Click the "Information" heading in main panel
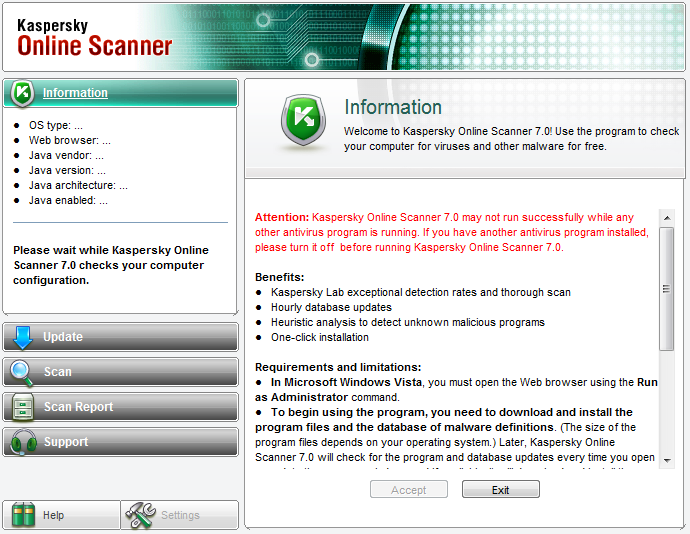Viewport: 690px width, 534px height. point(393,107)
